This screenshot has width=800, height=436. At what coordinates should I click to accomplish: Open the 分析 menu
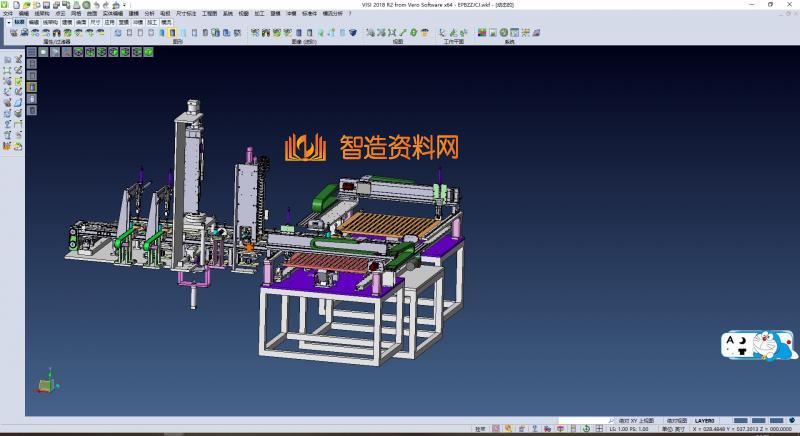click(149, 14)
